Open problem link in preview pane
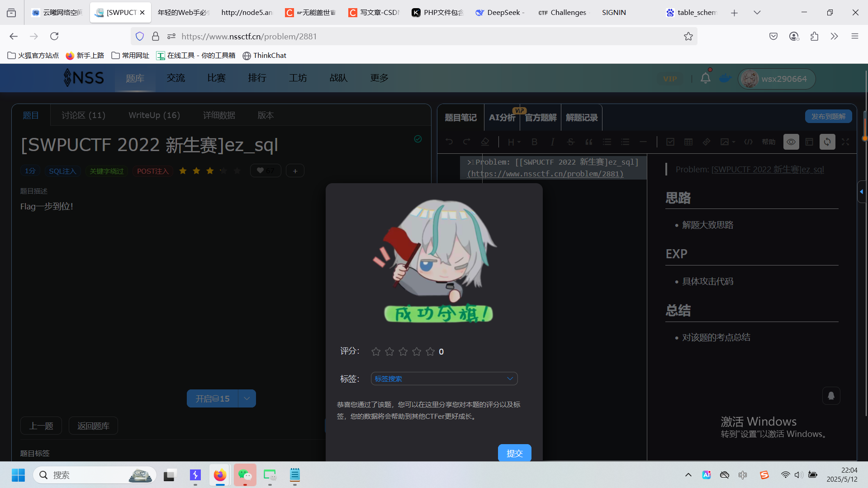868x488 pixels. [x=768, y=170]
